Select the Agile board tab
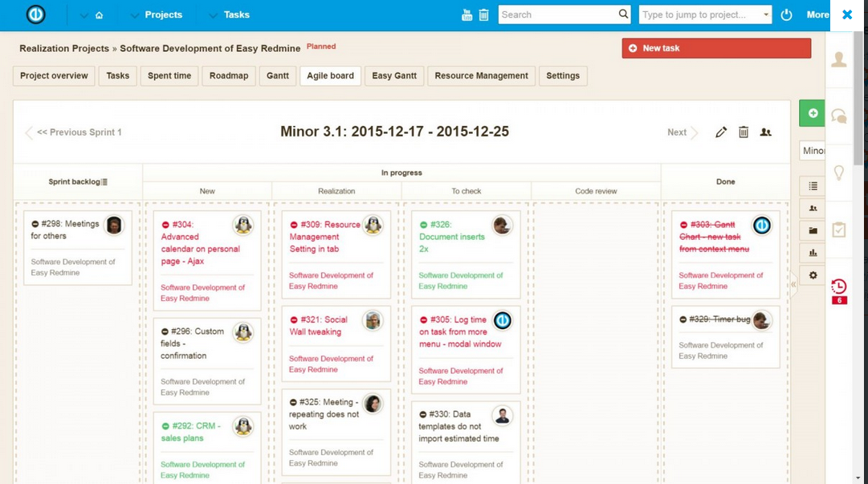 coord(331,75)
